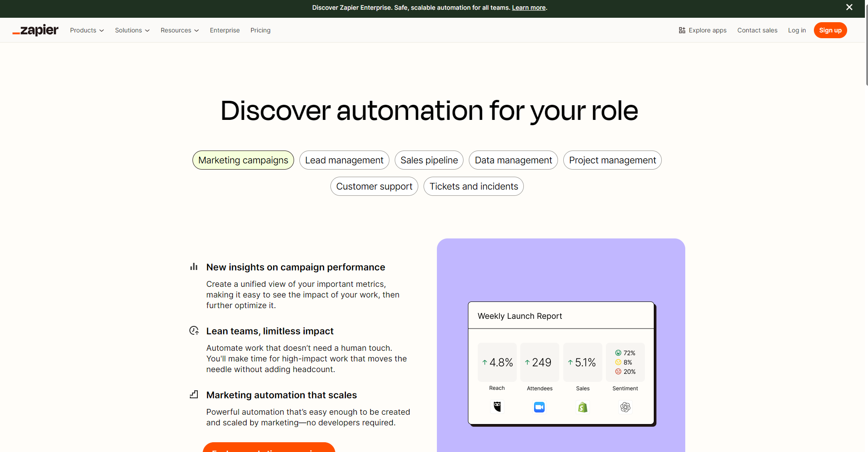This screenshot has width=868, height=452.
Task: Expand the Resources navigation dropdown
Action: point(180,30)
